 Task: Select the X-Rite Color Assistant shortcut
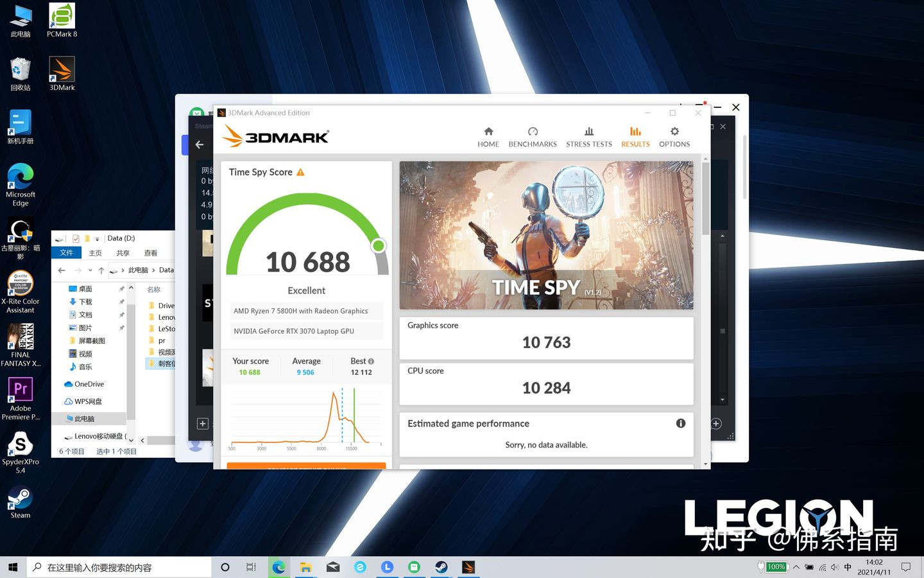21,292
